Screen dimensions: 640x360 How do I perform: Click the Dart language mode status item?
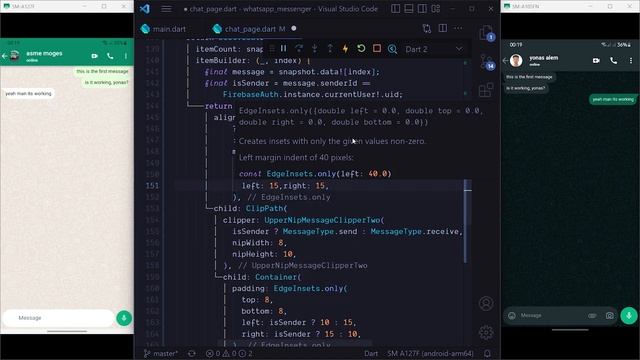(x=371, y=353)
